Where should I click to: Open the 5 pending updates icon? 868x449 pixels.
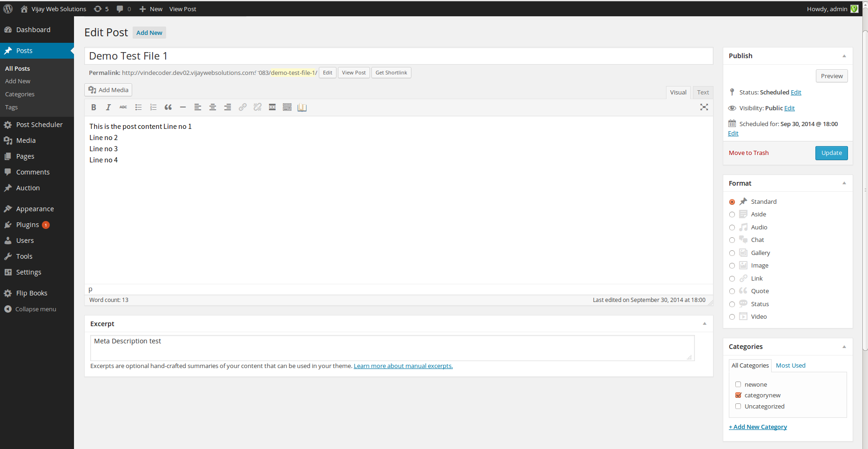point(101,9)
